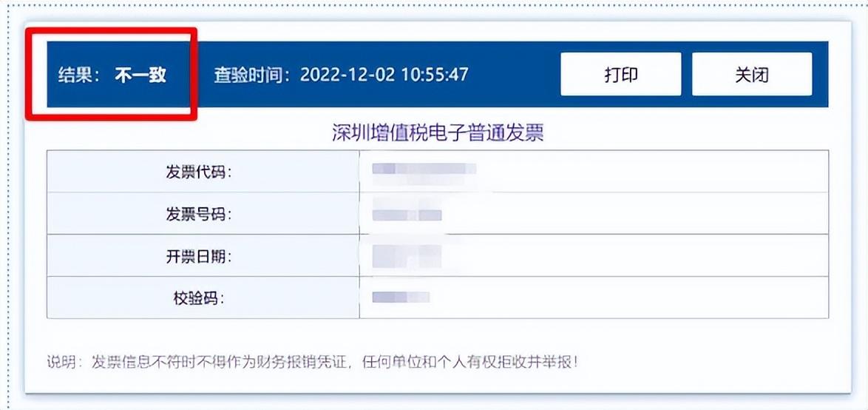Select the 校验码 row label

(198, 299)
